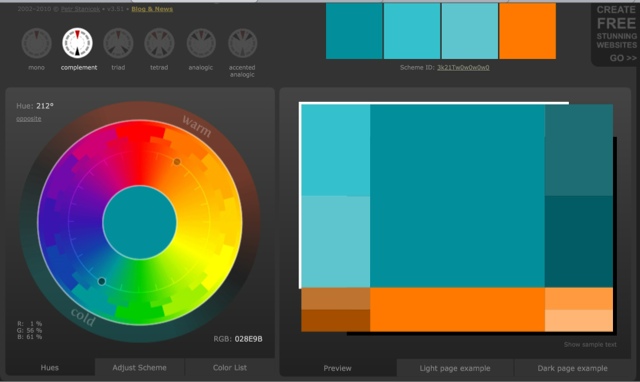Show the Dark page example tab

pos(573,368)
